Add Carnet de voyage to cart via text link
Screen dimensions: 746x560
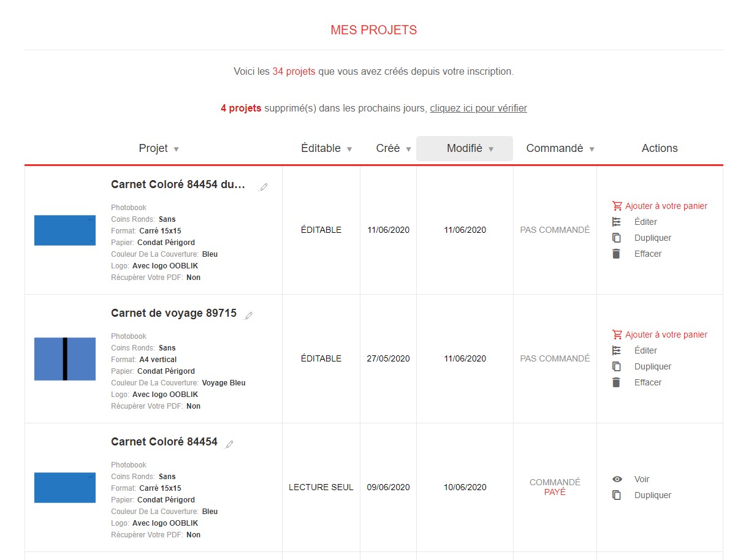[x=666, y=335]
